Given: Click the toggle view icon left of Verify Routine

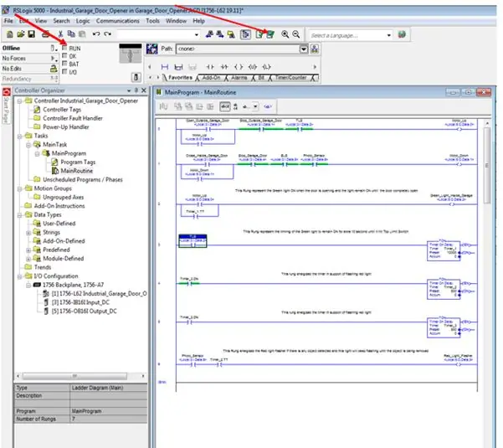Looking at the screenshot, I should pos(245,34).
